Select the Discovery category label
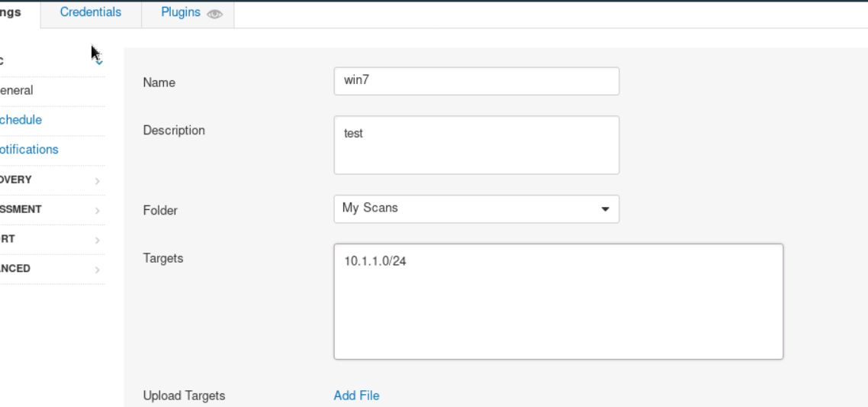Screen dimensions: 868x407 point(16,180)
